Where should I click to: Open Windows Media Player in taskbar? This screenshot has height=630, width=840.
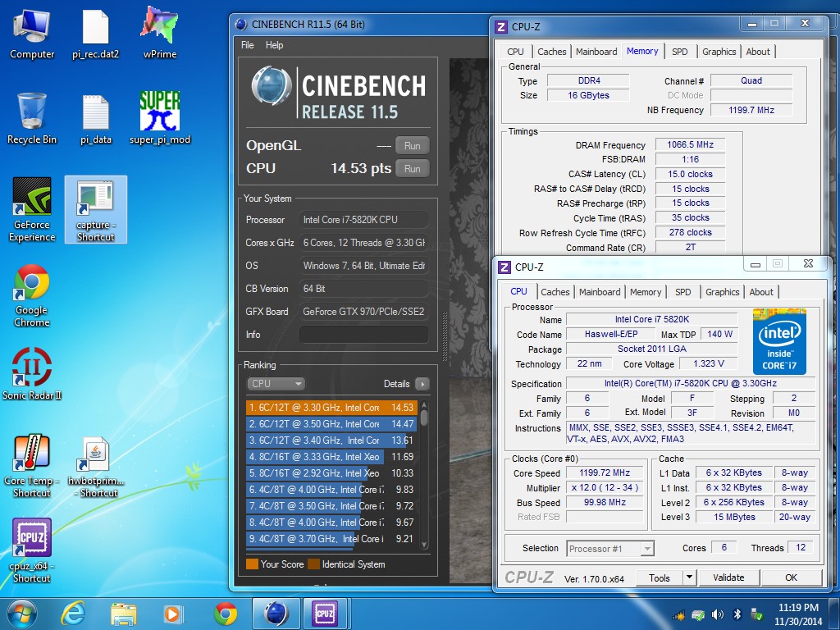tap(173, 614)
